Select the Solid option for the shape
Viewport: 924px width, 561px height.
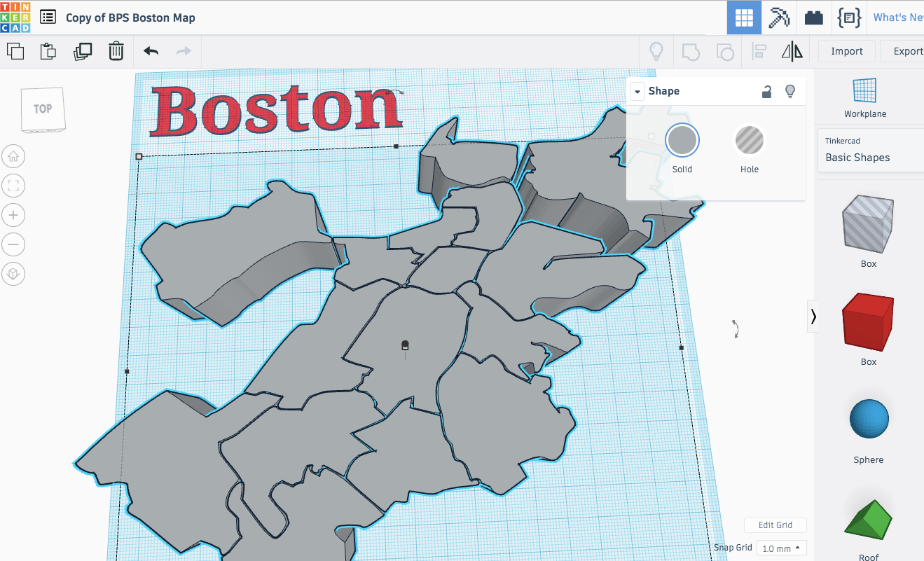[x=681, y=139]
